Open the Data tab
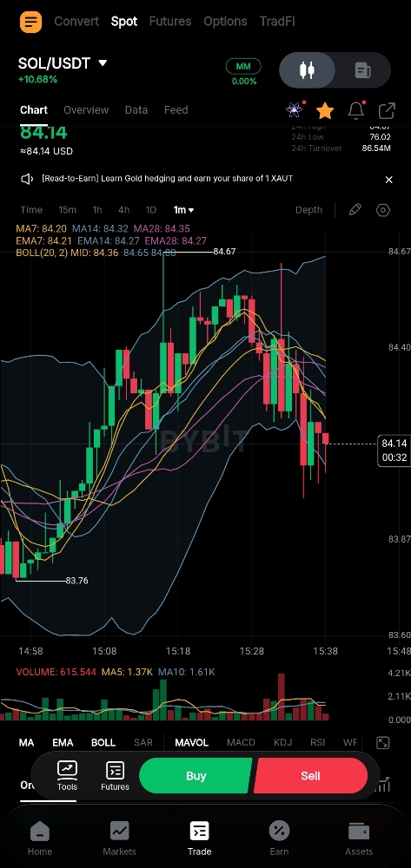The image size is (411, 868). coord(136,110)
